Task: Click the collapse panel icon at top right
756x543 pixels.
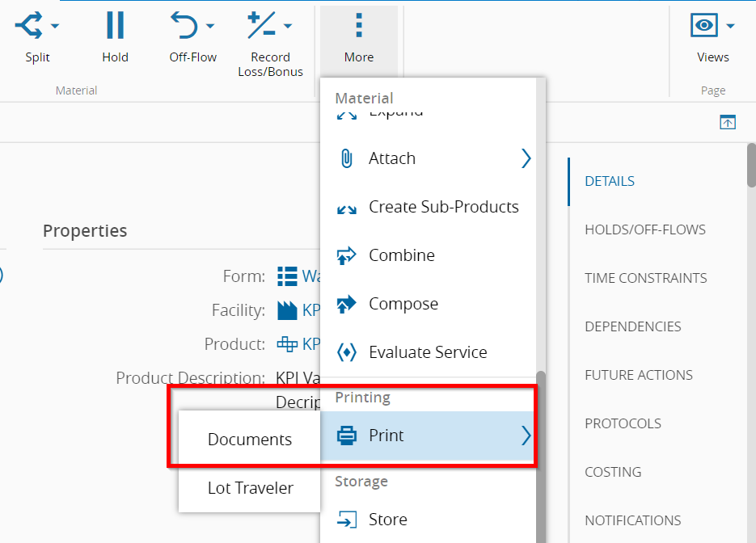Action: [728, 123]
